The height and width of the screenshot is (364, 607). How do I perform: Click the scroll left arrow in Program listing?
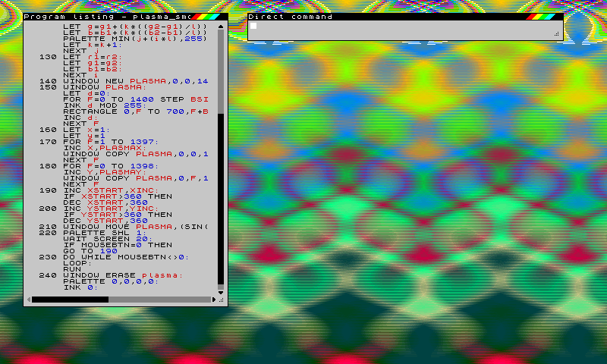coord(28,300)
